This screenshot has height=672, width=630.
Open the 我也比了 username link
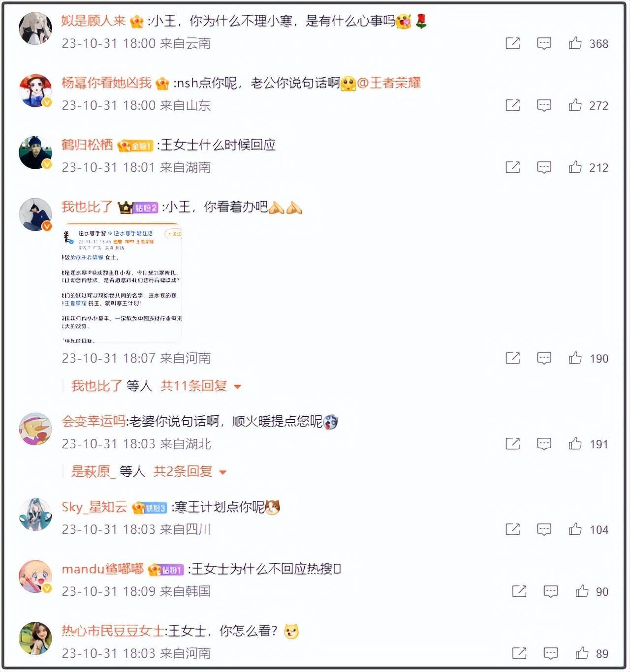pyautogui.click(x=87, y=207)
